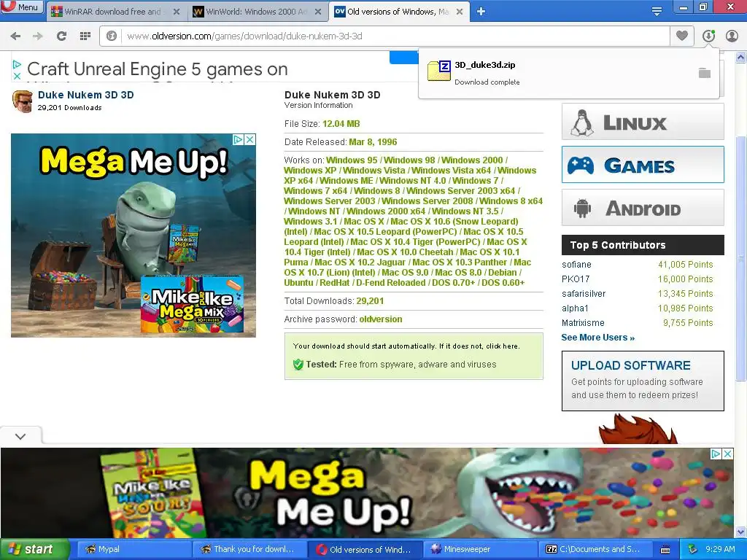Close the Mega Me Up square ad
The image size is (747, 560).
249,139
